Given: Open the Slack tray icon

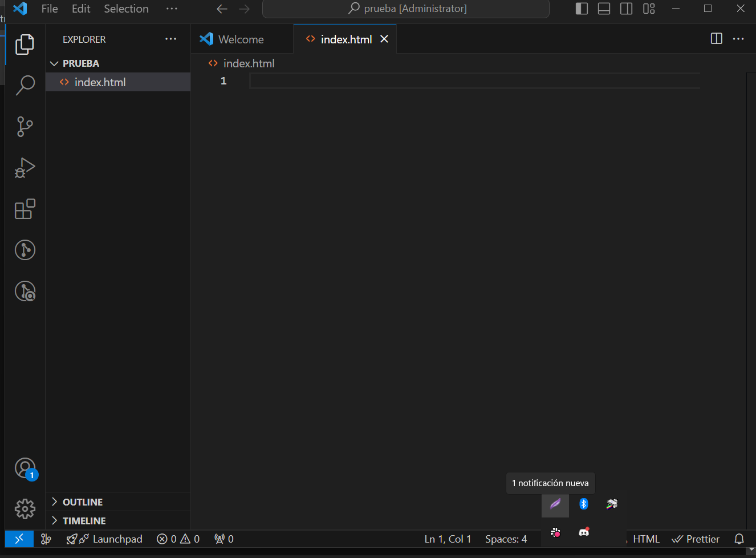Looking at the screenshot, I should point(555,532).
